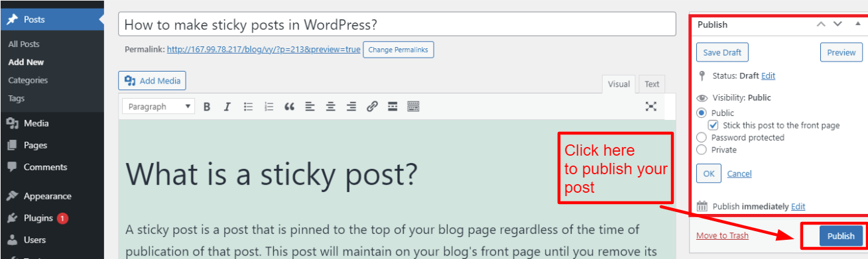The width and height of the screenshot is (868, 259).
Task: Enable distraction-free fullscreen writing mode
Action: pyautogui.click(x=651, y=107)
